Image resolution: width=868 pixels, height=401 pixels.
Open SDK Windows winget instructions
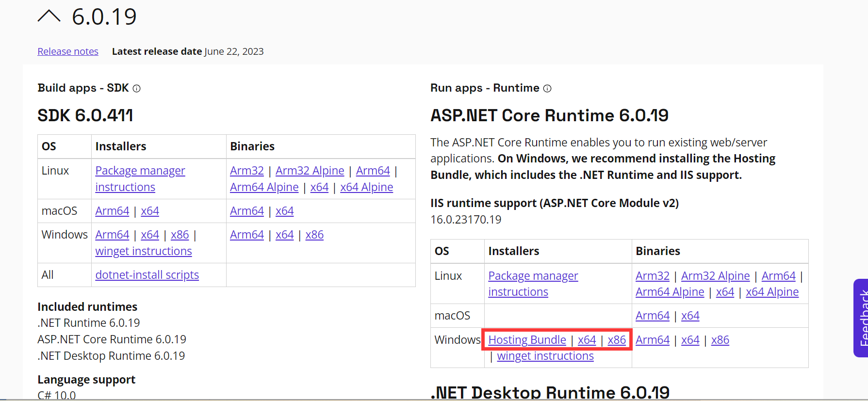click(144, 251)
